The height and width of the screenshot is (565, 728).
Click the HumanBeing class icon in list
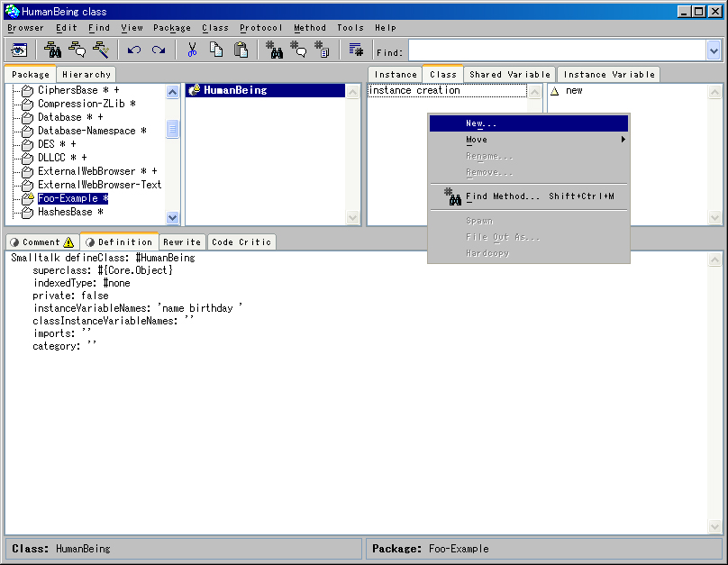click(194, 90)
